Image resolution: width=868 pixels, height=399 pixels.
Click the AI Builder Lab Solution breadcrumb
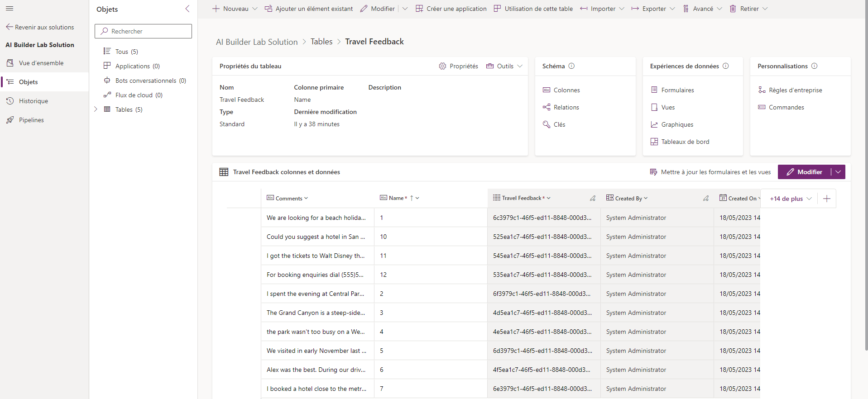coord(257,42)
